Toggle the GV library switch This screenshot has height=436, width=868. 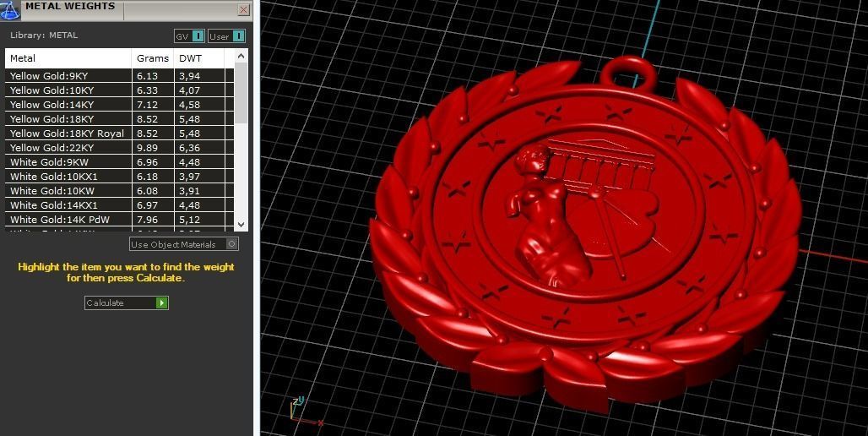[x=190, y=36]
